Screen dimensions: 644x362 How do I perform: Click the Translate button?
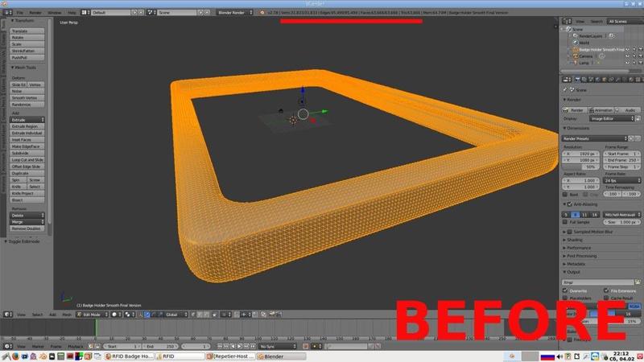point(27,31)
